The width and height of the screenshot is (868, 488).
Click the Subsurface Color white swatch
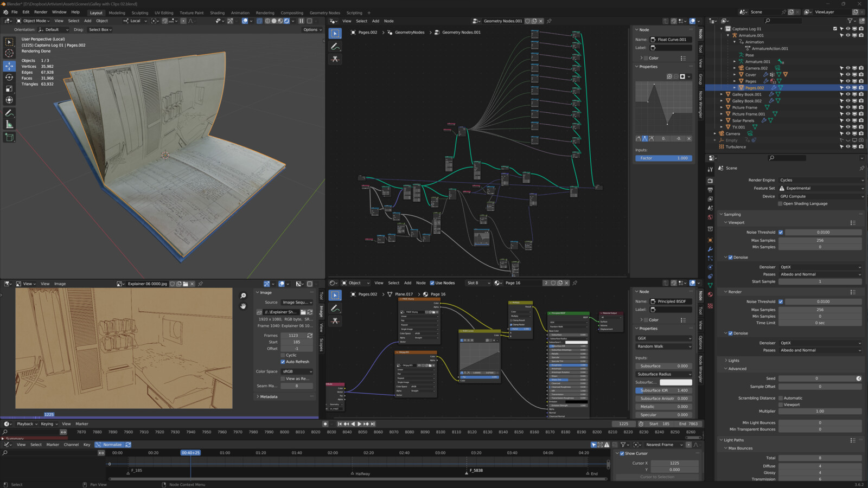(x=675, y=382)
